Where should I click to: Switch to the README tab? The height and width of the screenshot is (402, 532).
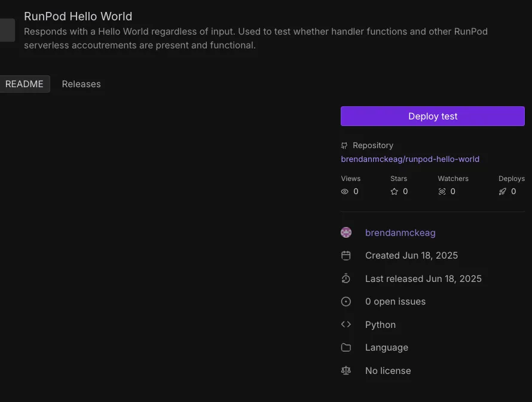pos(25,84)
